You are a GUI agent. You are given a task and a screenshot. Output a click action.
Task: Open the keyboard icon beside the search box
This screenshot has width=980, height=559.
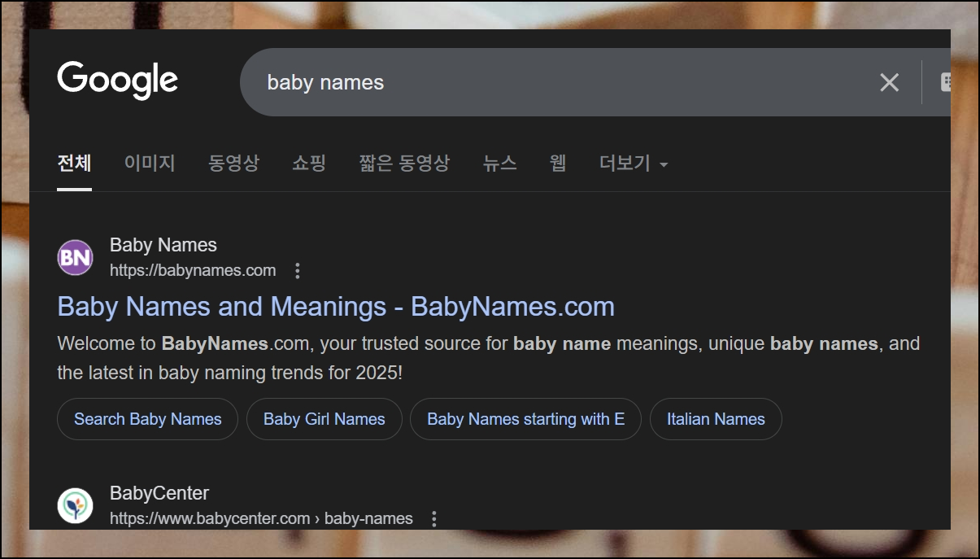pos(945,82)
